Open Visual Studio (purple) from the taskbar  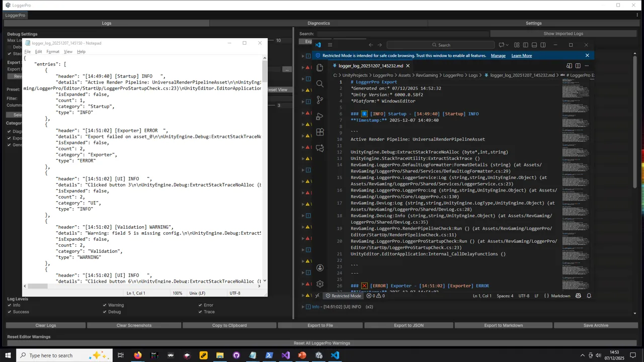285,355
